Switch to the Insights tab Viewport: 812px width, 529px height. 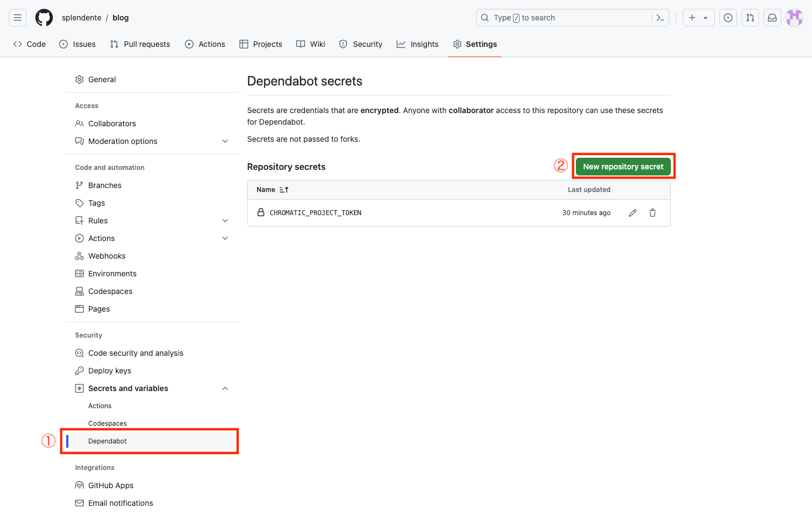[418, 44]
